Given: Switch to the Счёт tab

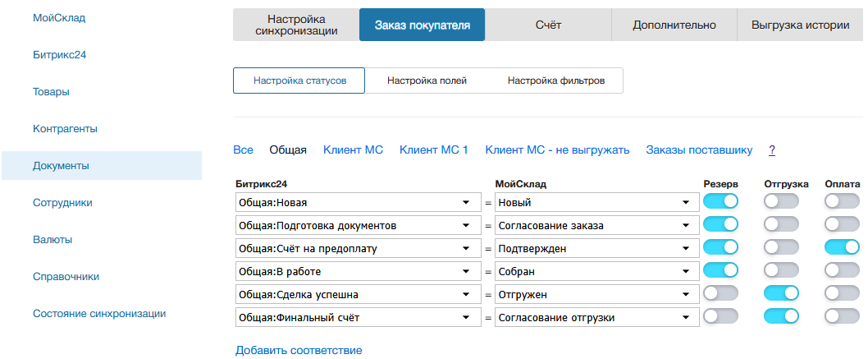Looking at the screenshot, I should pos(548,25).
